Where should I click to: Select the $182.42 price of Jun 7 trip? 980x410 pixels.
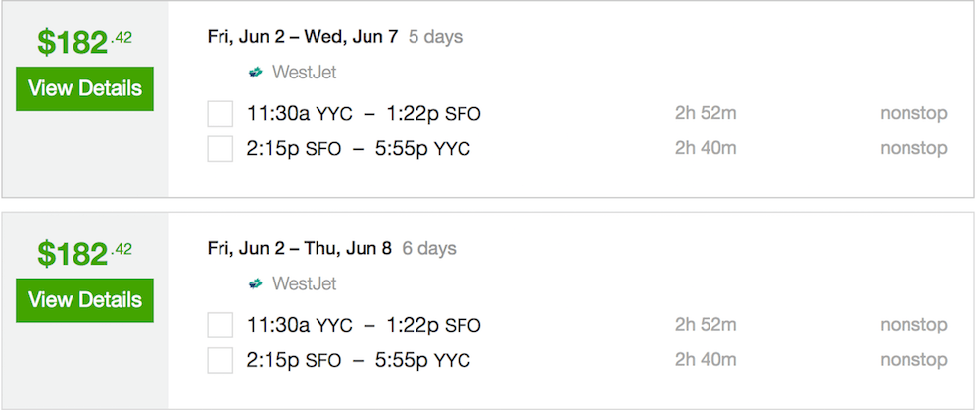click(x=85, y=42)
